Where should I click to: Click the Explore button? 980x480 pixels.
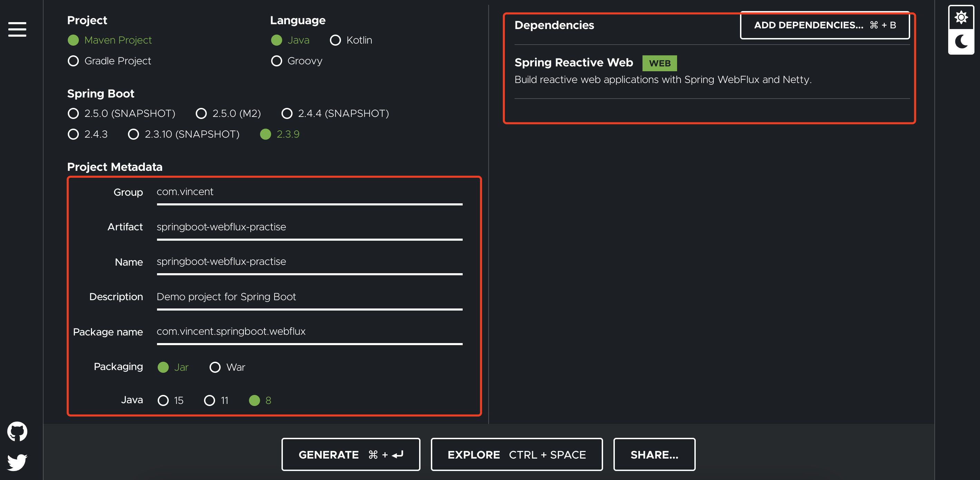click(516, 454)
